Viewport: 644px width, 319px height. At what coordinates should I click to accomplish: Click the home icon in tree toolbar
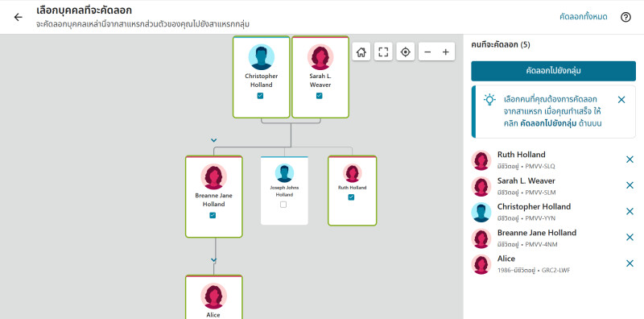point(361,52)
